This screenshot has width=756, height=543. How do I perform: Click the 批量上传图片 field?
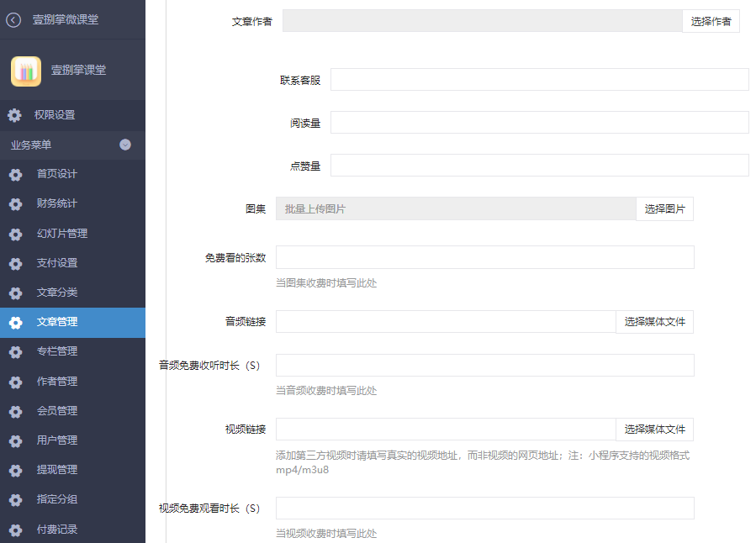[456, 209]
